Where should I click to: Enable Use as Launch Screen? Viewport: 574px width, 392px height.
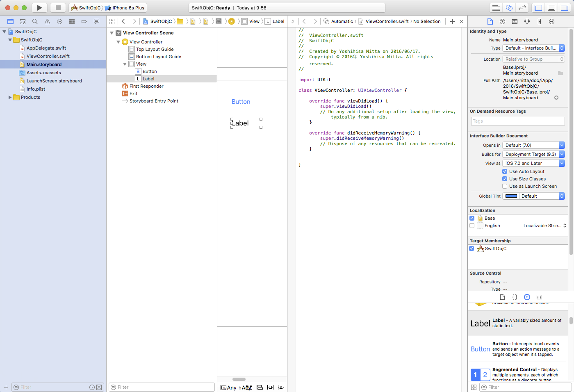[505, 186]
